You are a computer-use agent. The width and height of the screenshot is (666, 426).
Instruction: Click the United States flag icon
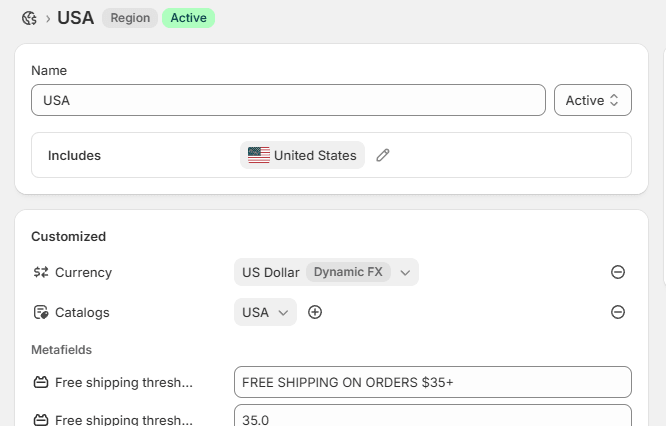259,155
